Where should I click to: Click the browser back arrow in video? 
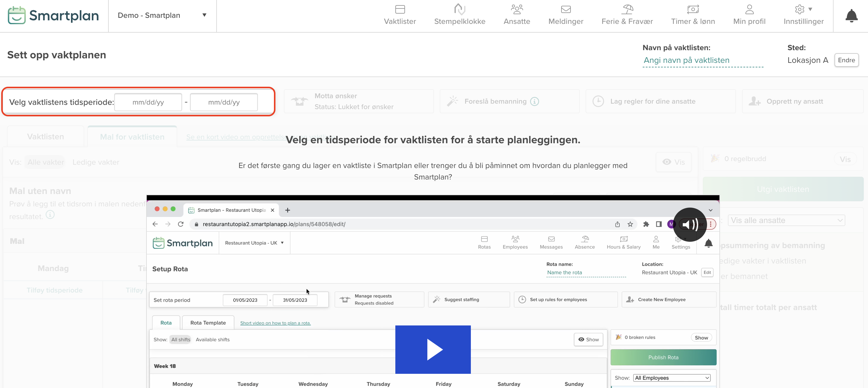pos(155,224)
